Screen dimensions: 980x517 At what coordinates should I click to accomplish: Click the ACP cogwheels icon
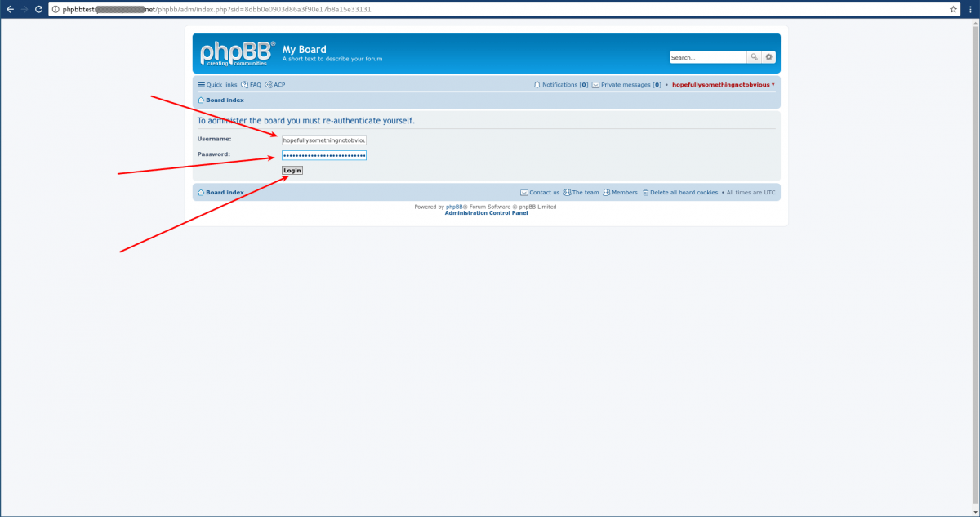tap(267, 84)
